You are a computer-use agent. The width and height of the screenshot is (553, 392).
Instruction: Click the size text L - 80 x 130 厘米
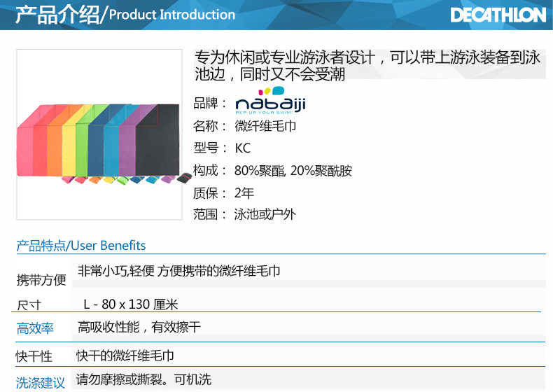tap(131, 304)
